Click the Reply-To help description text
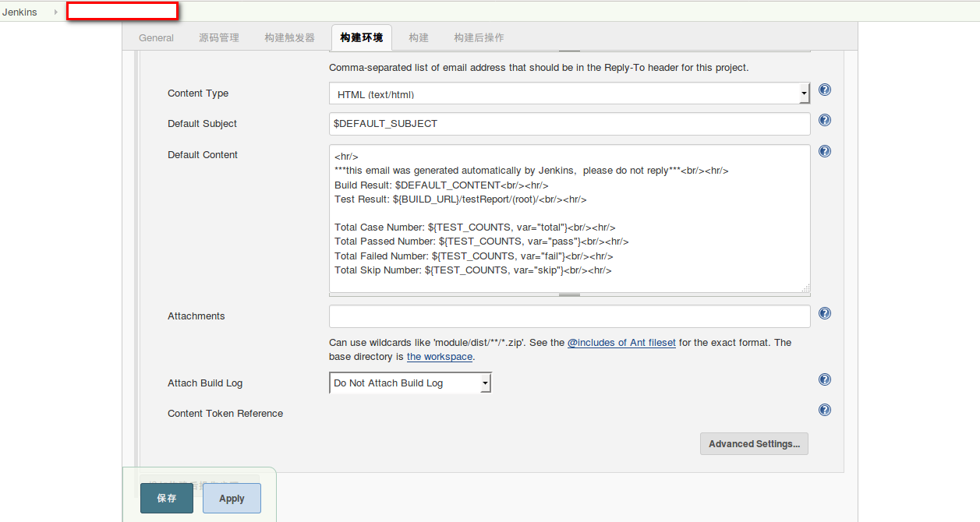Screen dimensions: 980x522 coord(539,68)
